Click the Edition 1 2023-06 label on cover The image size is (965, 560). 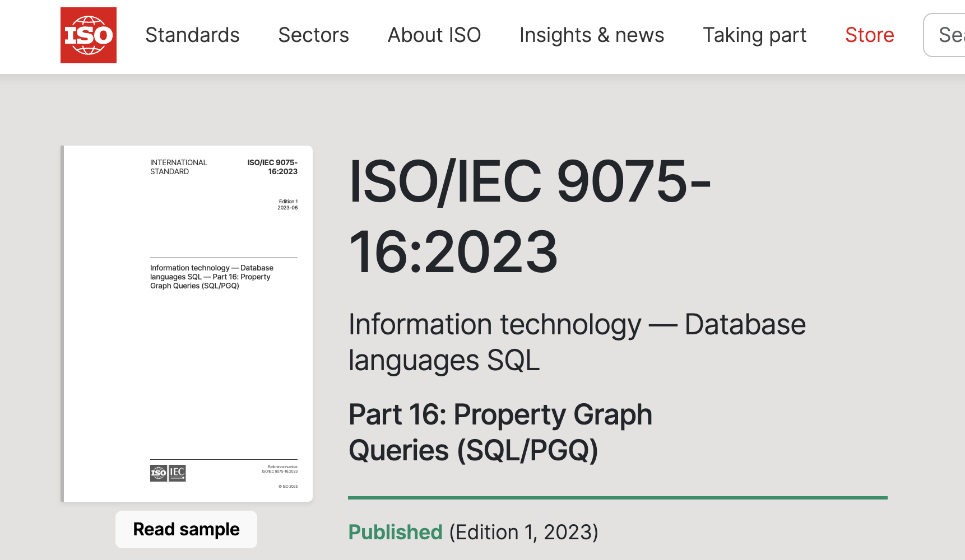coord(287,204)
